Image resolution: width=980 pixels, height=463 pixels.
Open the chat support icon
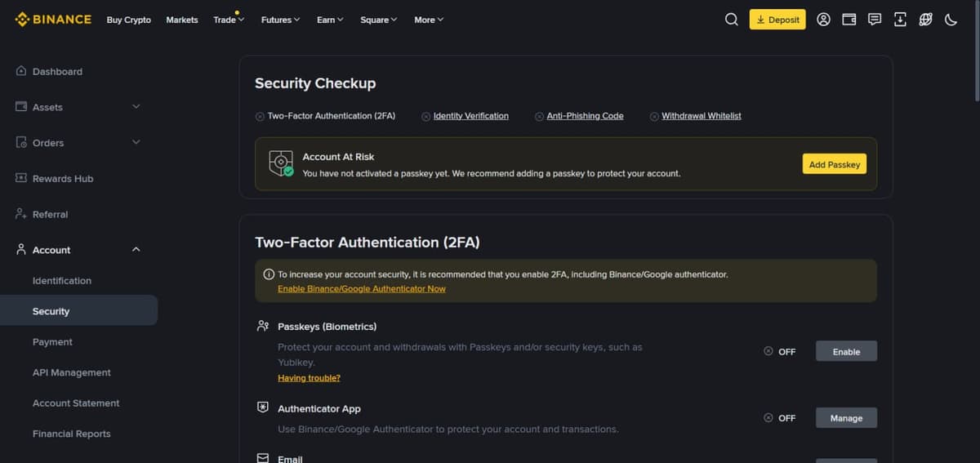click(x=875, y=20)
